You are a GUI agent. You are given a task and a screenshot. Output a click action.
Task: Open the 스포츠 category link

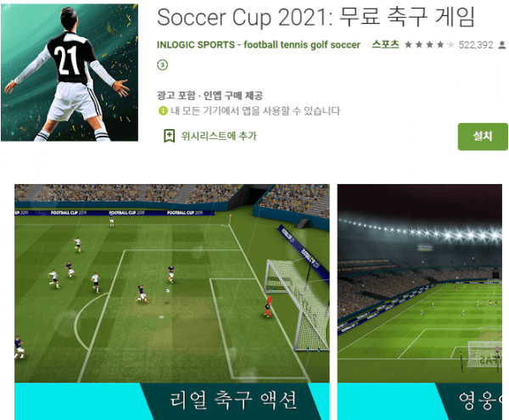click(385, 44)
